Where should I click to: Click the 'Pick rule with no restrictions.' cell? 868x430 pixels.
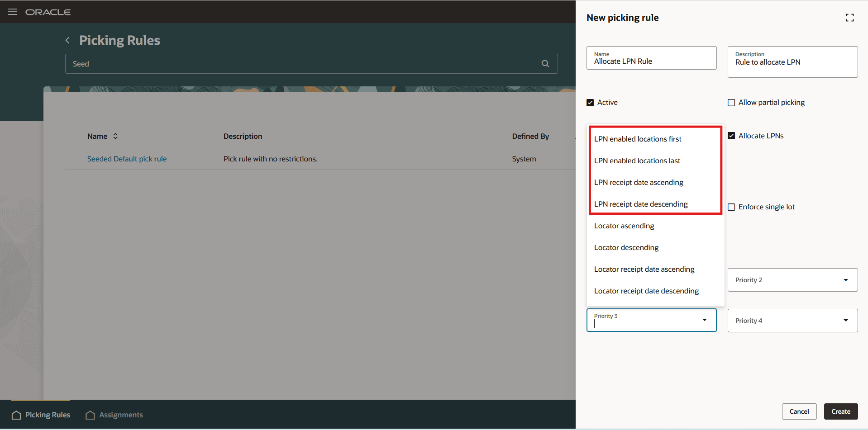[x=270, y=159]
